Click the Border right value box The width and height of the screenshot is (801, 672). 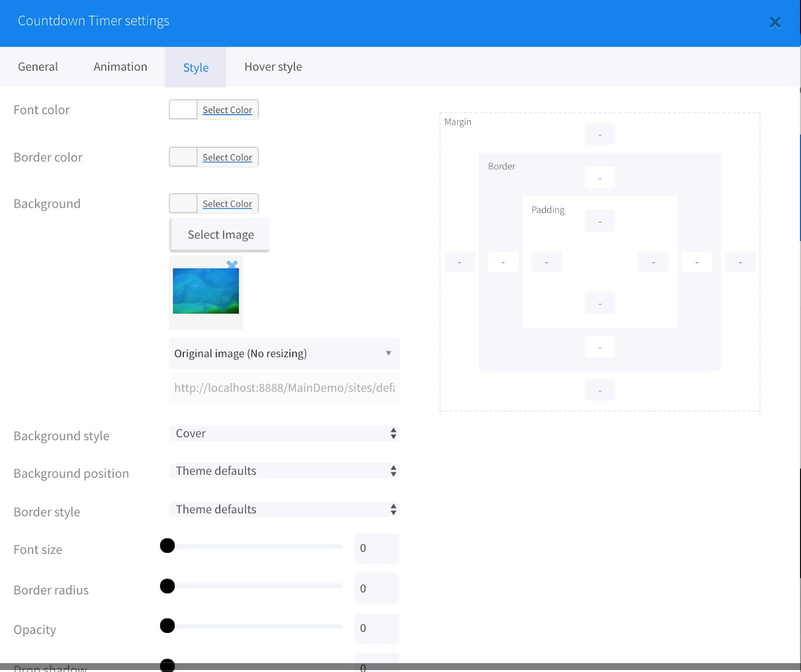[696, 262]
